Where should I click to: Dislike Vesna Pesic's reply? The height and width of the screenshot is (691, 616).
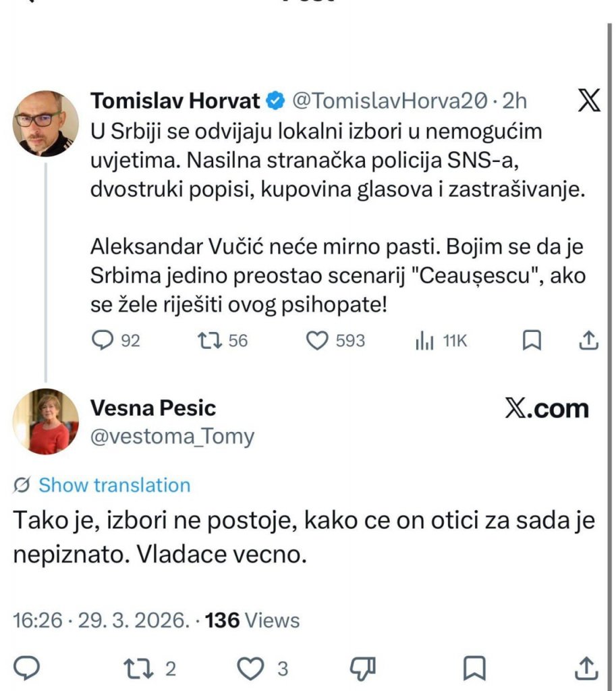[362, 668]
